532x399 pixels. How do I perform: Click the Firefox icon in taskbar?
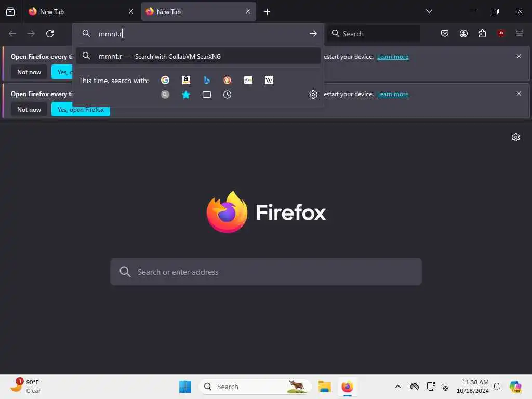click(348, 387)
